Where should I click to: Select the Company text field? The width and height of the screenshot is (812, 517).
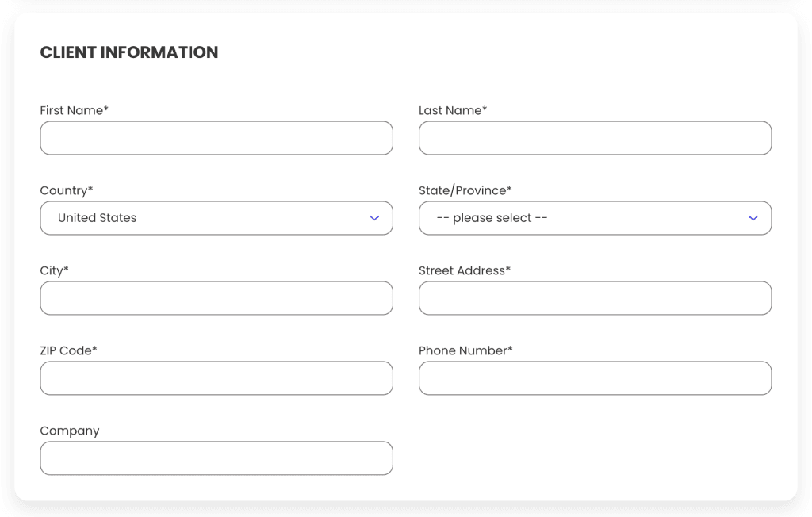(216, 458)
